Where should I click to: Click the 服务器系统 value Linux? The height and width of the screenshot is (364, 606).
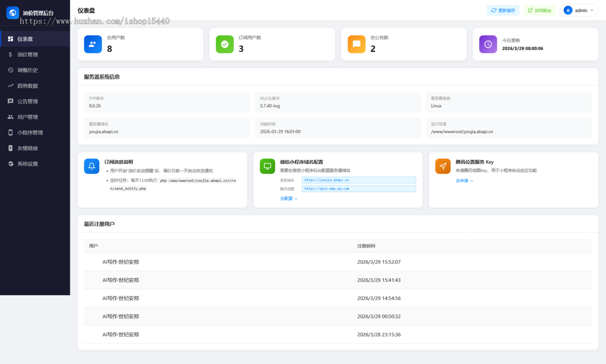pos(436,106)
